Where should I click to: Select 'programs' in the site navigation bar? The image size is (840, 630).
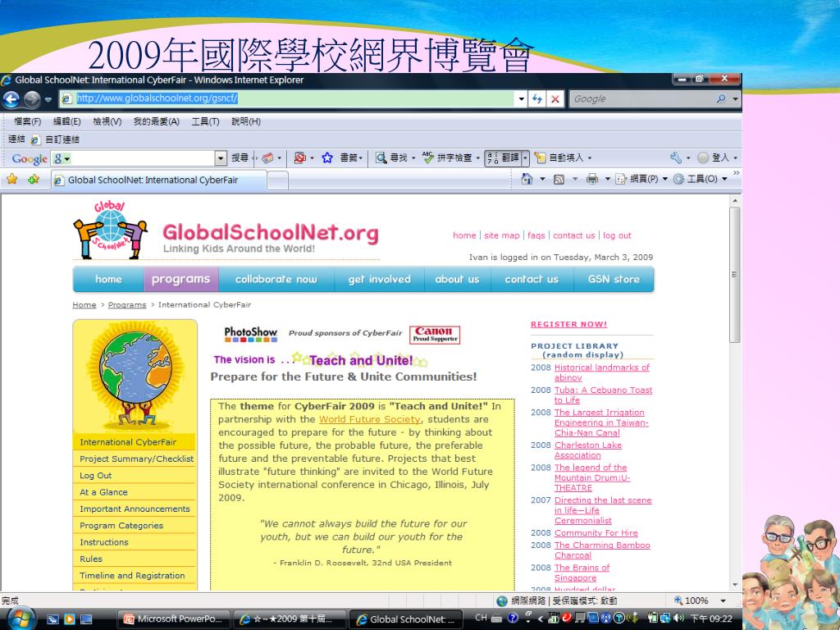click(180, 279)
